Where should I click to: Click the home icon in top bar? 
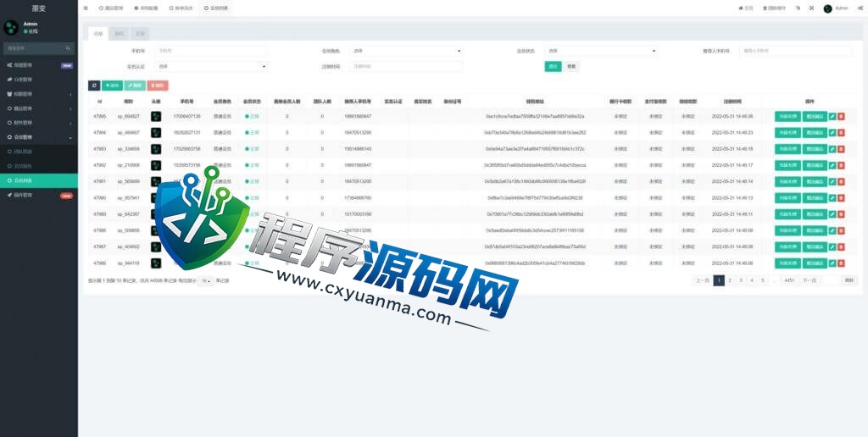tap(741, 8)
